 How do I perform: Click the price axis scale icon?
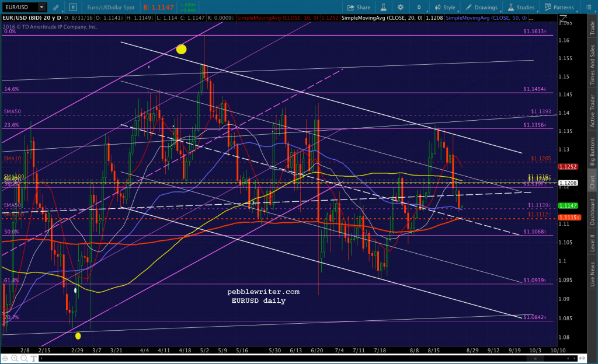[x=564, y=18]
